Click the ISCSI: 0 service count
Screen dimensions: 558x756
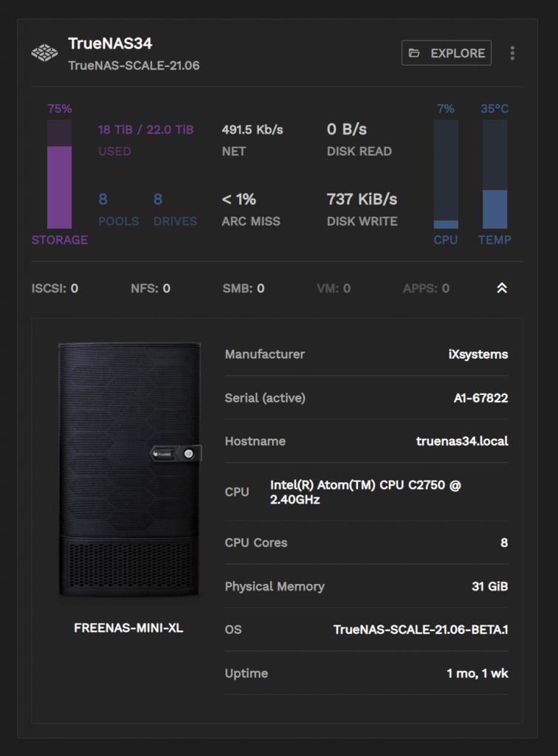pyautogui.click(x=55, y=289)
